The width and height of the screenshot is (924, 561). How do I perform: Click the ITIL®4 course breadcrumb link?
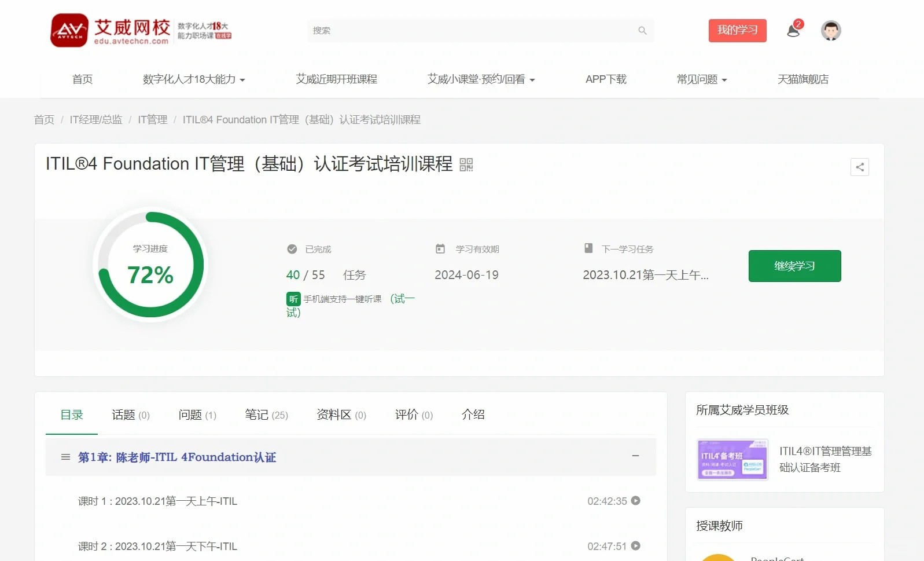tap(301, 120)
